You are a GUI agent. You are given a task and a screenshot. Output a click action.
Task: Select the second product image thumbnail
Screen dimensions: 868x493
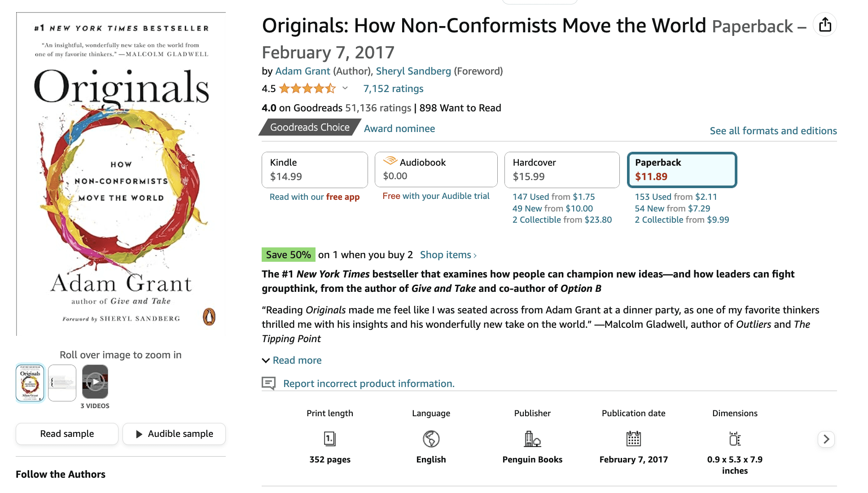62,383
